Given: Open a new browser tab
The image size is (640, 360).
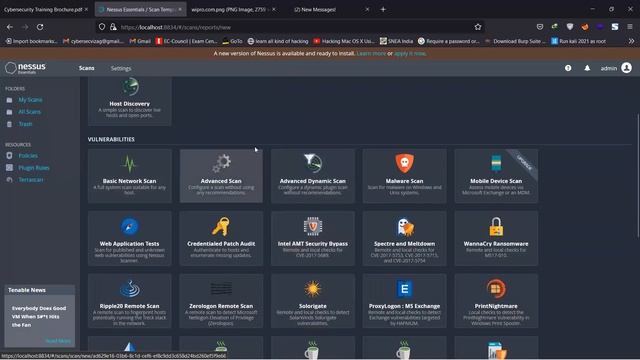Looking at the screenshot, I should 383,9.
